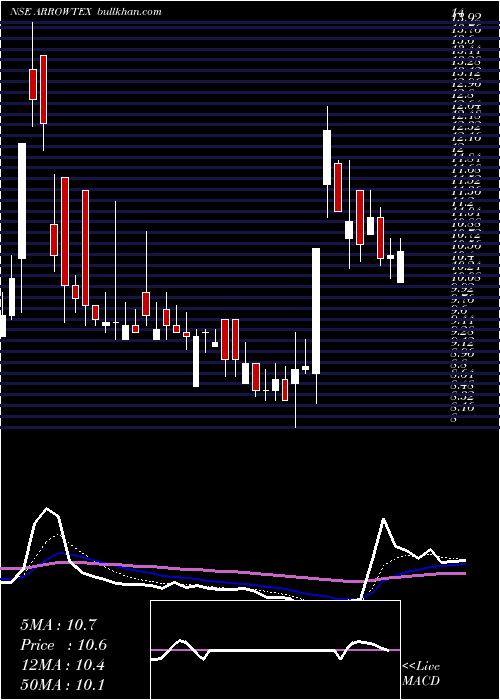Select the 5MA : 10.7 value

[58, 625]
